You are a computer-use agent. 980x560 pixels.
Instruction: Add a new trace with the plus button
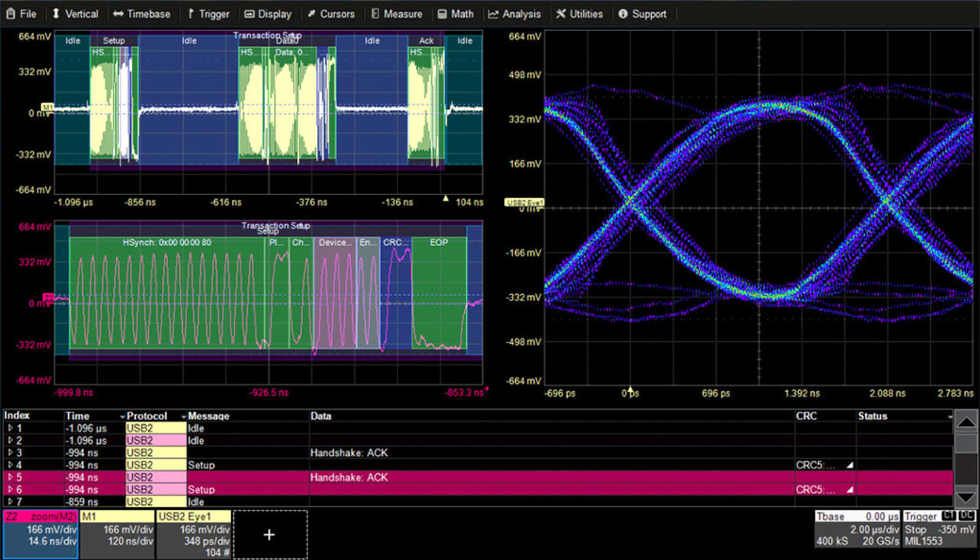click(270, 534)
